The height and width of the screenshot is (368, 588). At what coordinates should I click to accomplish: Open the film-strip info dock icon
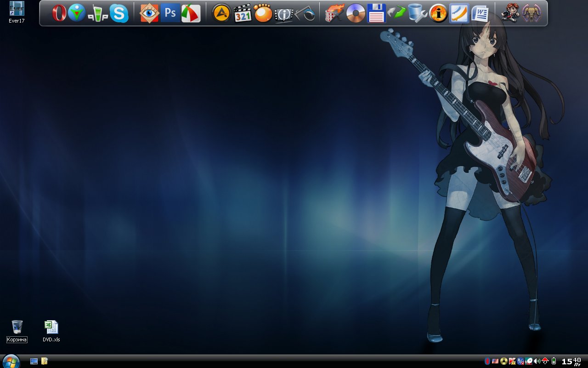click(284, 14)
